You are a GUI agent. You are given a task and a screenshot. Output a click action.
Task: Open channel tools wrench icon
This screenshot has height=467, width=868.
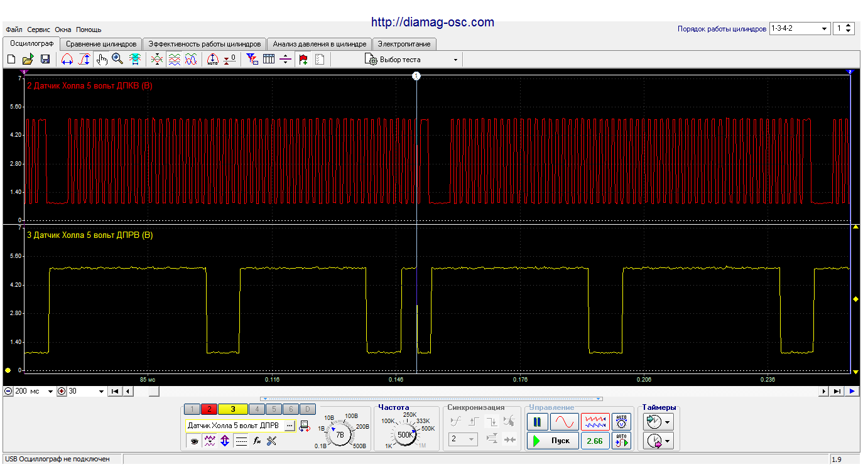271,441
